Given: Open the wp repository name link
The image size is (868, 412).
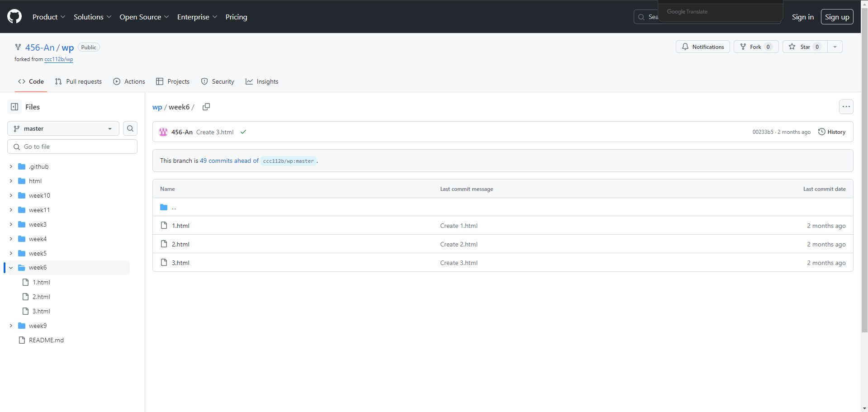Looking at the screenshot, I should (68, 47).
